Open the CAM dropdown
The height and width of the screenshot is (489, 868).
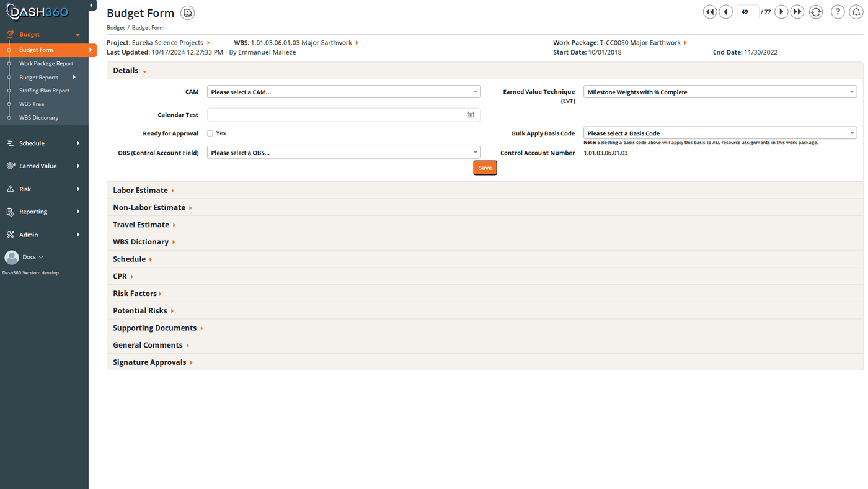tap(343, 92)
